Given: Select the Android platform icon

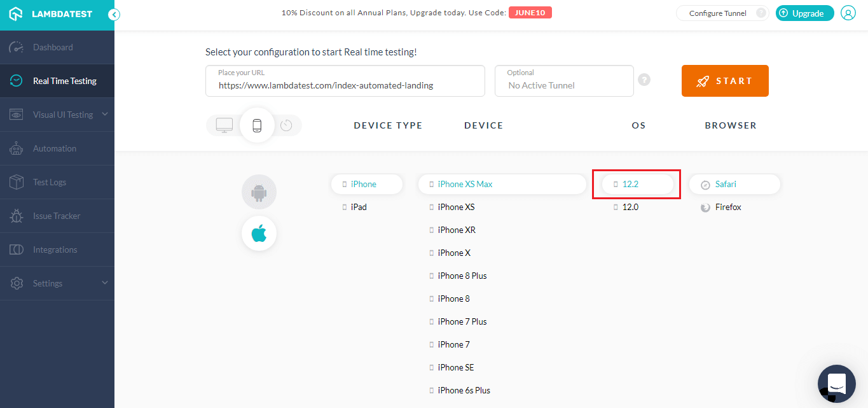Looking at the screenshot, I should pyautogui.click(x=259, y=192).
